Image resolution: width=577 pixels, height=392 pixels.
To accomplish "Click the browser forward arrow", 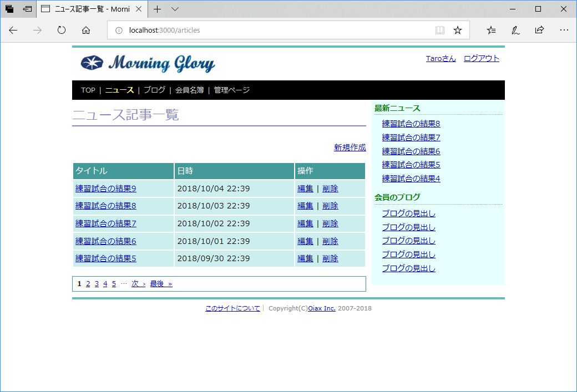I will tap(37, 30).
